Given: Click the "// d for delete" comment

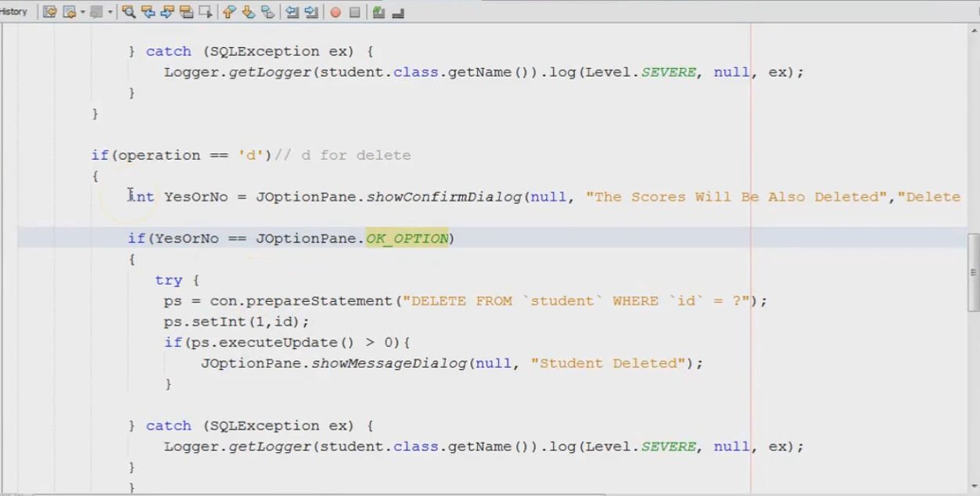Looking at the screenshot, I should pyautogui.click(x=343, y=156).
